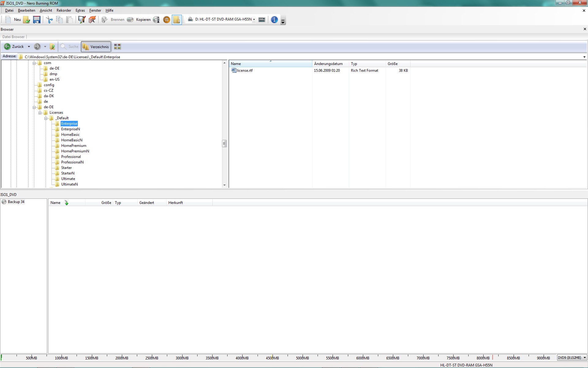Open the DVD9 disc size dropdown
The width and height of the screenshot is (588, 368).
pos(584,358)
